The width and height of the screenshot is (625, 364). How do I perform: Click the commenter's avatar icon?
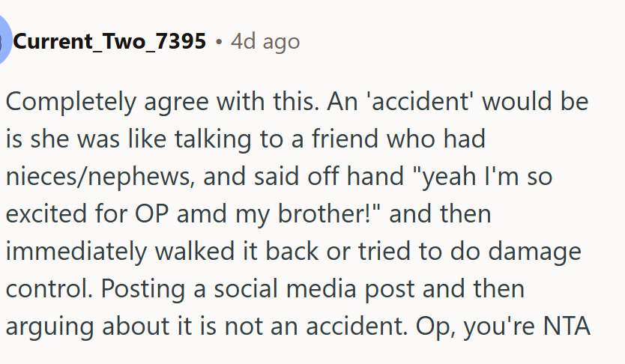click(x=3, y=41)
